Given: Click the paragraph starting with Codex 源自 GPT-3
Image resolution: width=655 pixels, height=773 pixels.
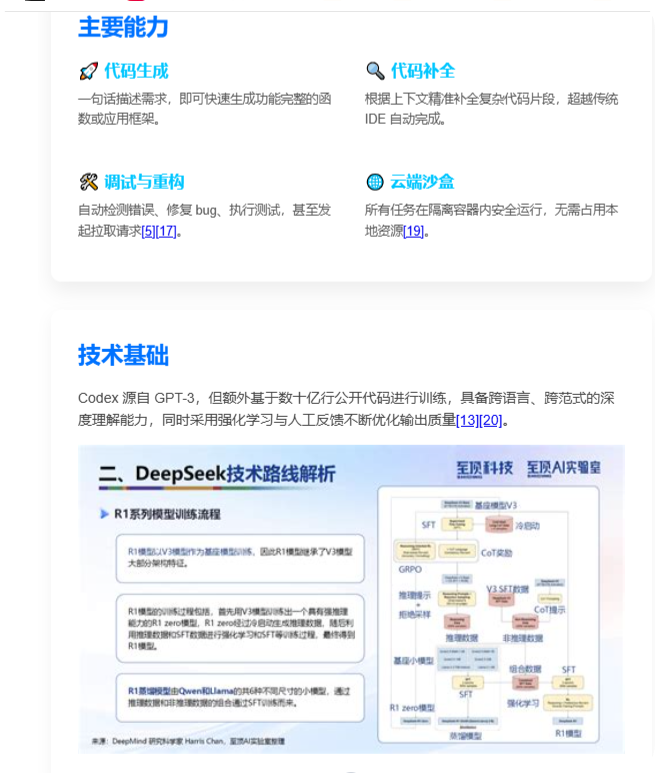Looking at the screenshot, I should (x=346, y=409).
